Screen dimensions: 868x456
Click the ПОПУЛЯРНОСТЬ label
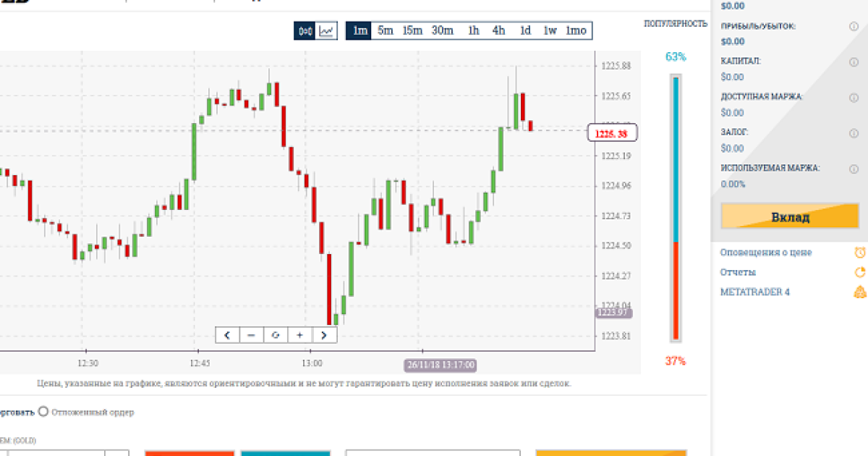pos(676,24)
